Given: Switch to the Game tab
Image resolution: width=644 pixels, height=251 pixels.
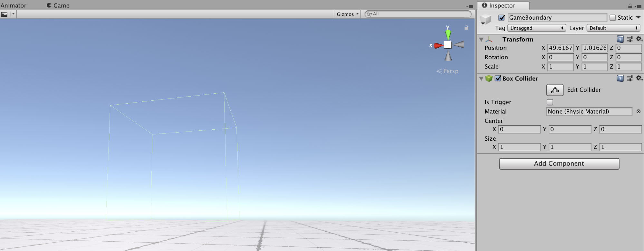Looking at the screenshot, I should 58,5.
